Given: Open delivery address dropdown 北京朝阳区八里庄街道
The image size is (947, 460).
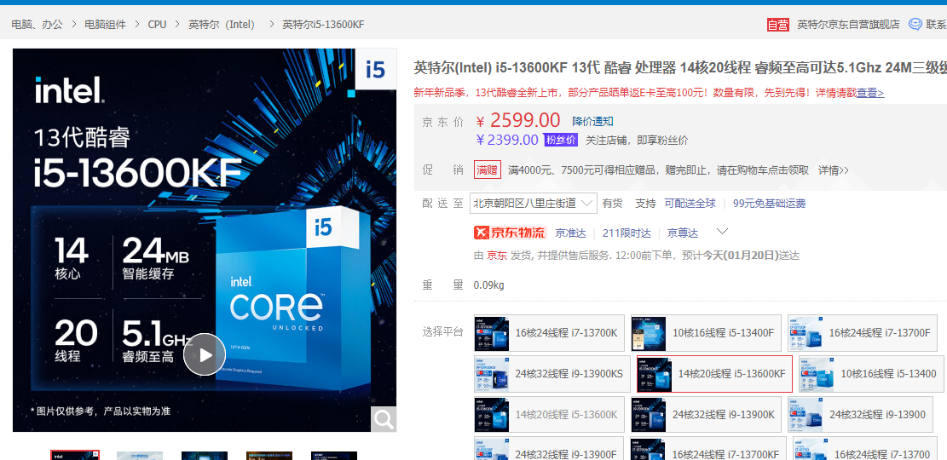Looking at the screenshot, I should 533,203.
